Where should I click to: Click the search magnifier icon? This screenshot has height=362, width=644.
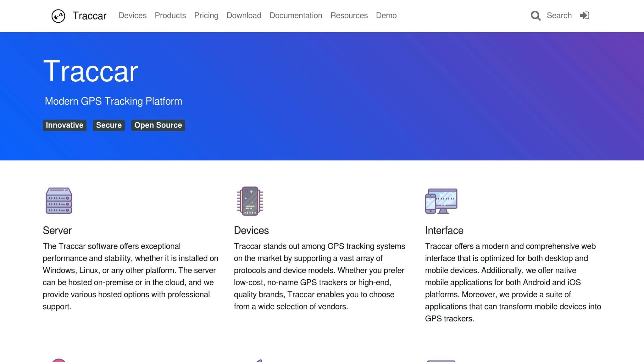[x=536, y=16]
